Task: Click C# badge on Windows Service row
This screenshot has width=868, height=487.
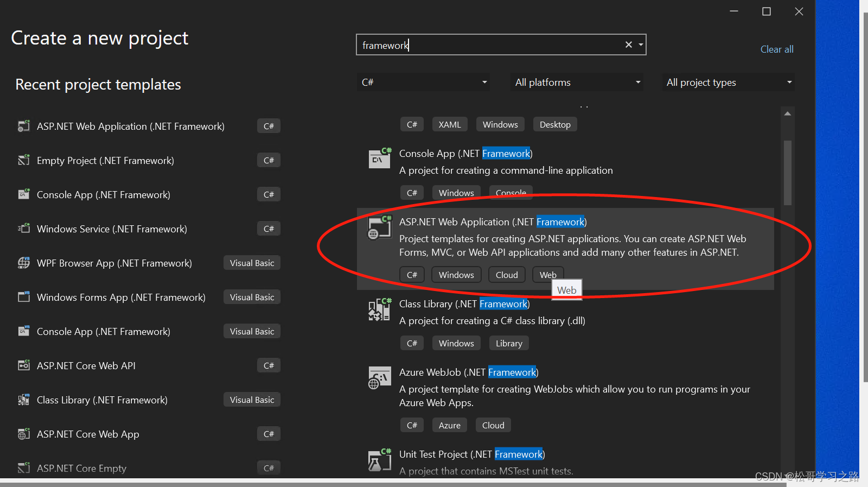Action: coord(269,229)
